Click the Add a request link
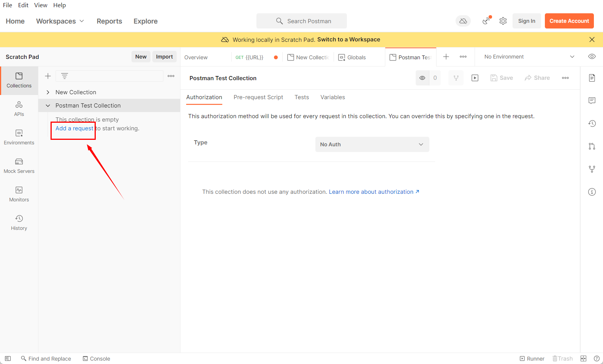This screenshot has width=603, height=364. [x=74, y=128]
